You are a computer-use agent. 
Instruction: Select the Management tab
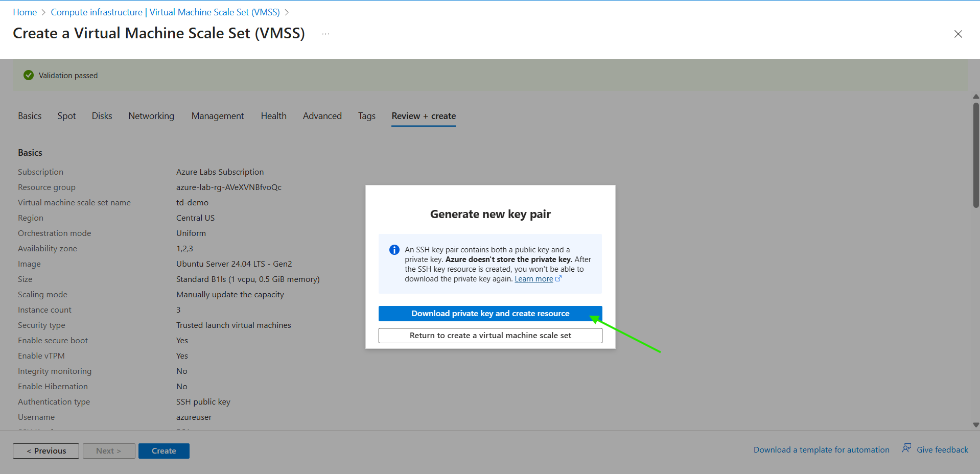click(218, 116)
